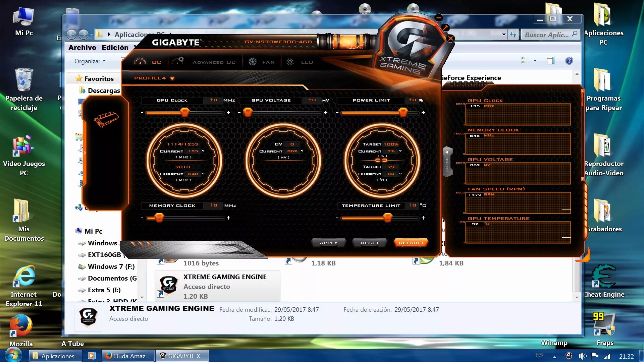This screenshot has height=362, width=644.
Task: Open the Edición menu
Action: pos(115,48)
